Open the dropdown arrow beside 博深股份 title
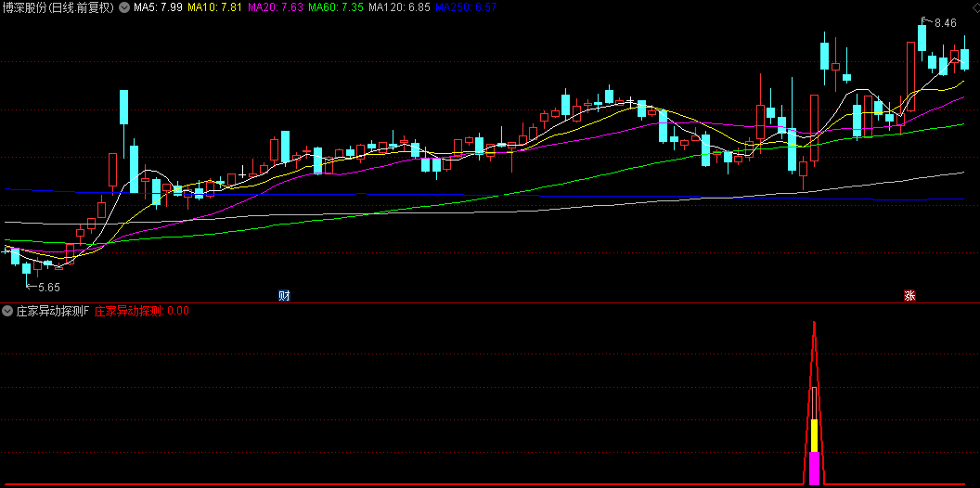The height and width of the screenshot is (488, 980). click(x=125, y=7)
